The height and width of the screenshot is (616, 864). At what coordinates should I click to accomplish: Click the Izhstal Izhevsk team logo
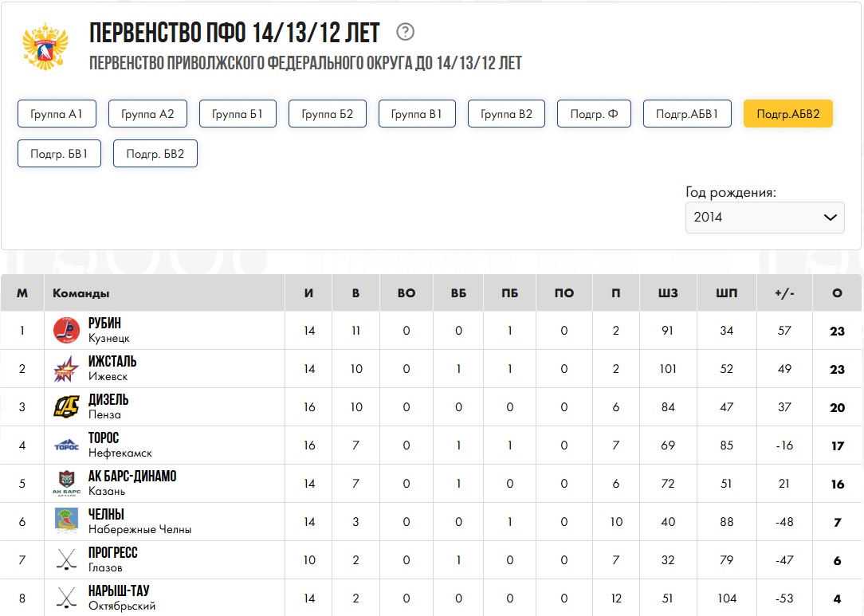point(66,368)
